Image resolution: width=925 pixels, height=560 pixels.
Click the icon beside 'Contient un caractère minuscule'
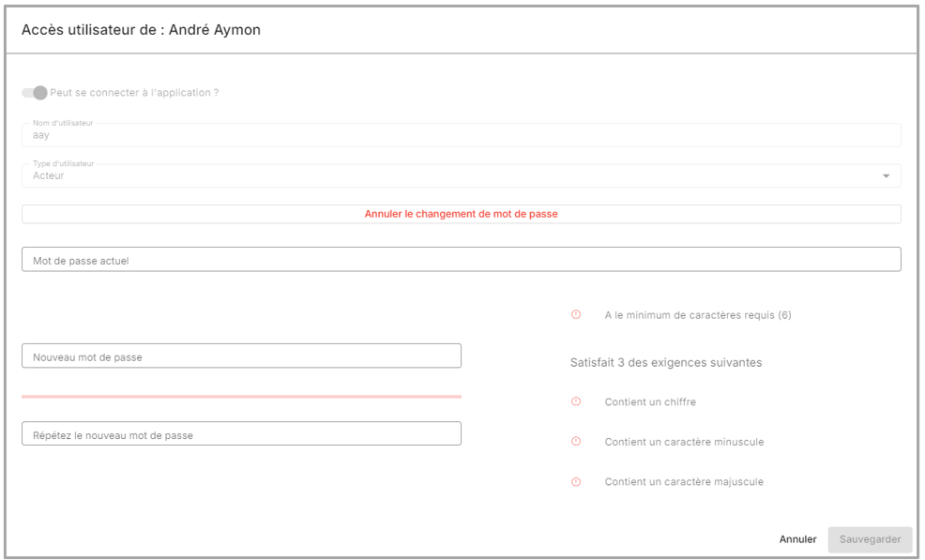(x=576, y=442)
